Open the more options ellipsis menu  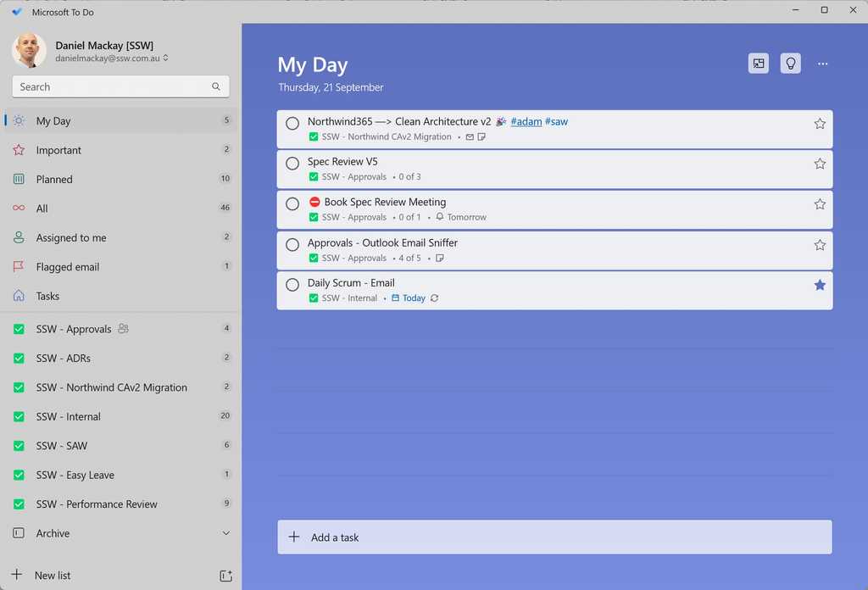point(822,63)
